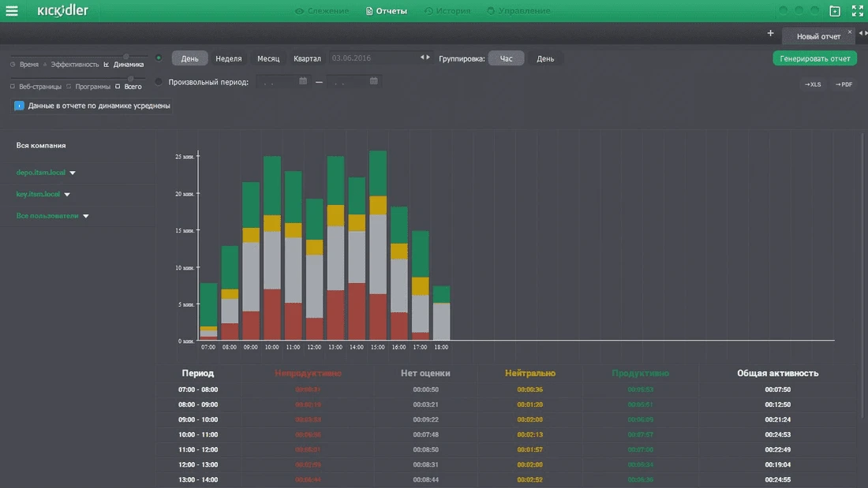Export the report to XLS

[813, 84]
